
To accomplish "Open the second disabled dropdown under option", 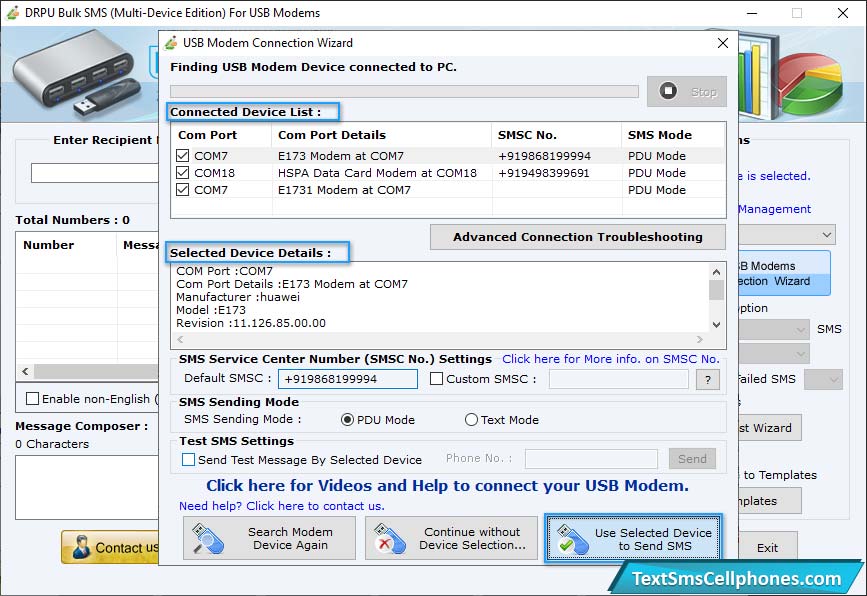I will [x=774, y=353].
